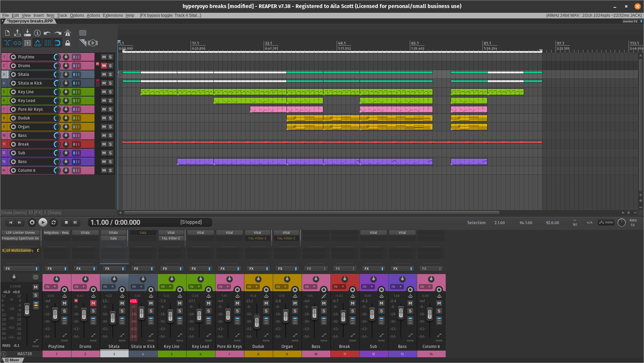Toggle grid lines toolbar icon
Viewport: 644px width, 363px height.
(x=48, y=43)
